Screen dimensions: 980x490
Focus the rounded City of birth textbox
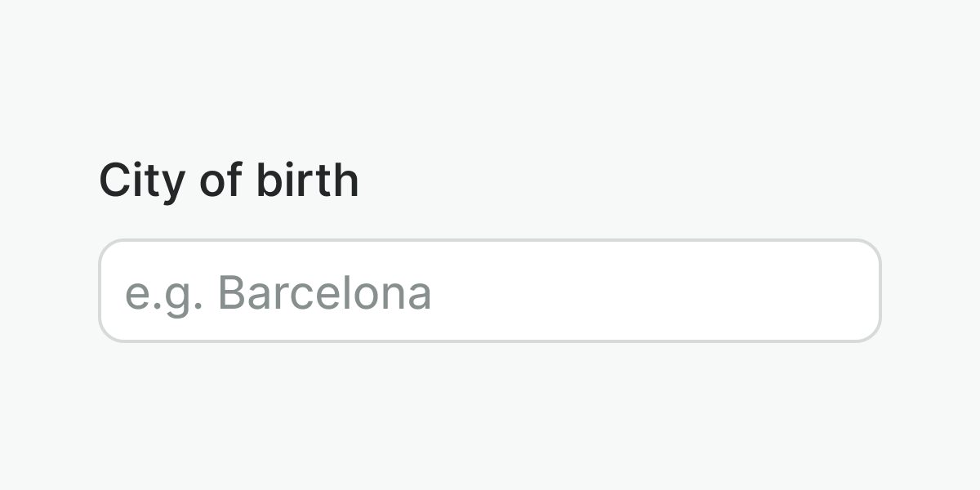490,291
